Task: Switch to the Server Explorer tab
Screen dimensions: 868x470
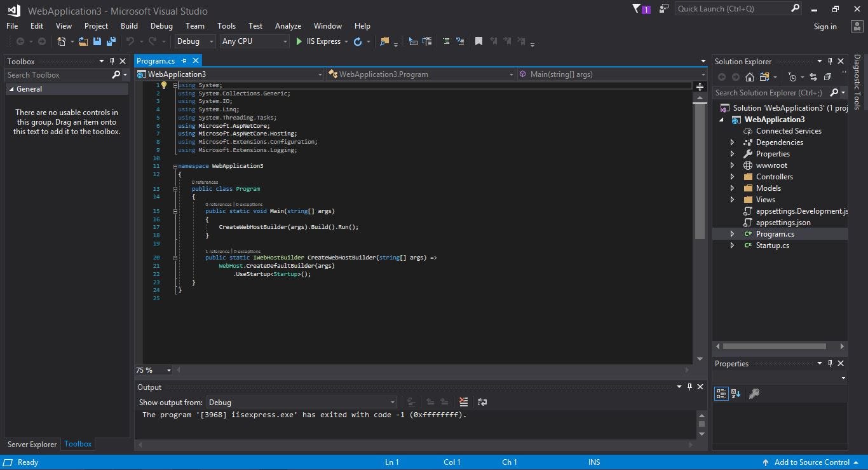Action: click(31, 445)
